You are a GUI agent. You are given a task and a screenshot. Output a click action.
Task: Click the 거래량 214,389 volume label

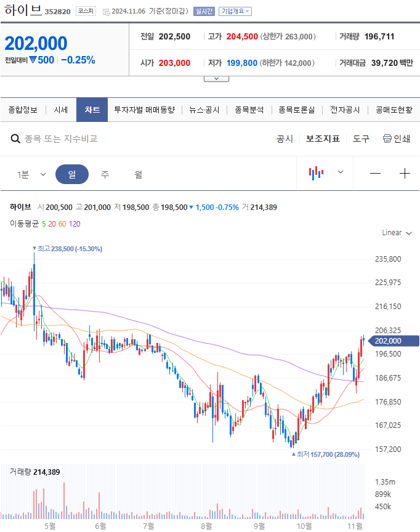click(34, 472)
